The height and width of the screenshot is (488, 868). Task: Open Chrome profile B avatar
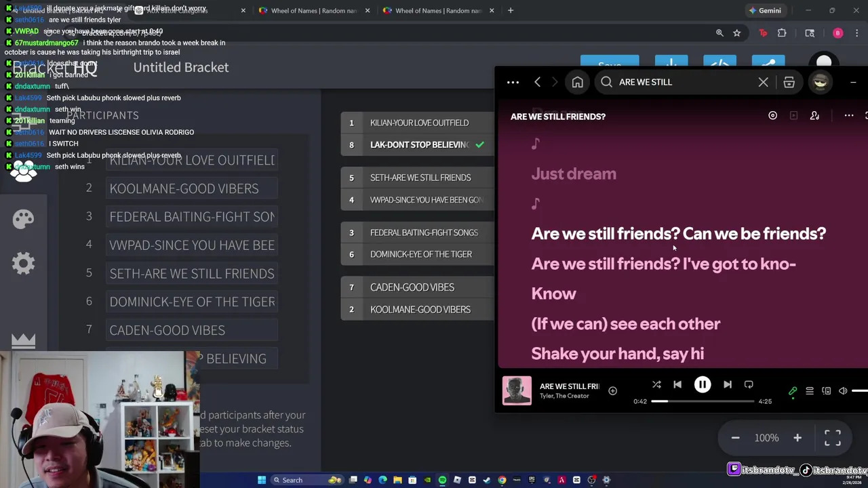837,33
